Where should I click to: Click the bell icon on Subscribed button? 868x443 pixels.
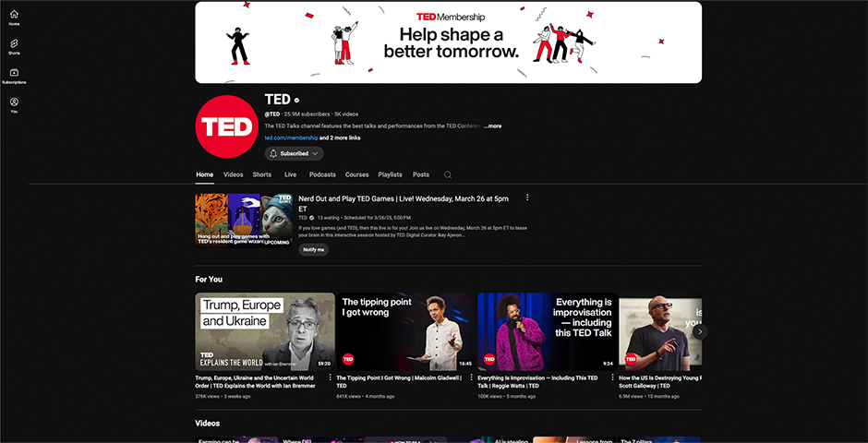pos(273,154)
